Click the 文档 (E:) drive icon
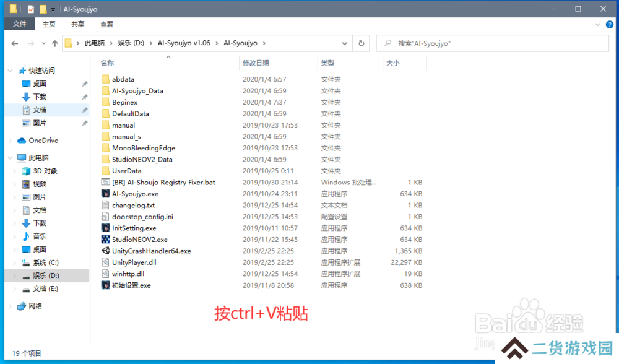Viewport: 619px width, 364px height. [x=26, y=289]
